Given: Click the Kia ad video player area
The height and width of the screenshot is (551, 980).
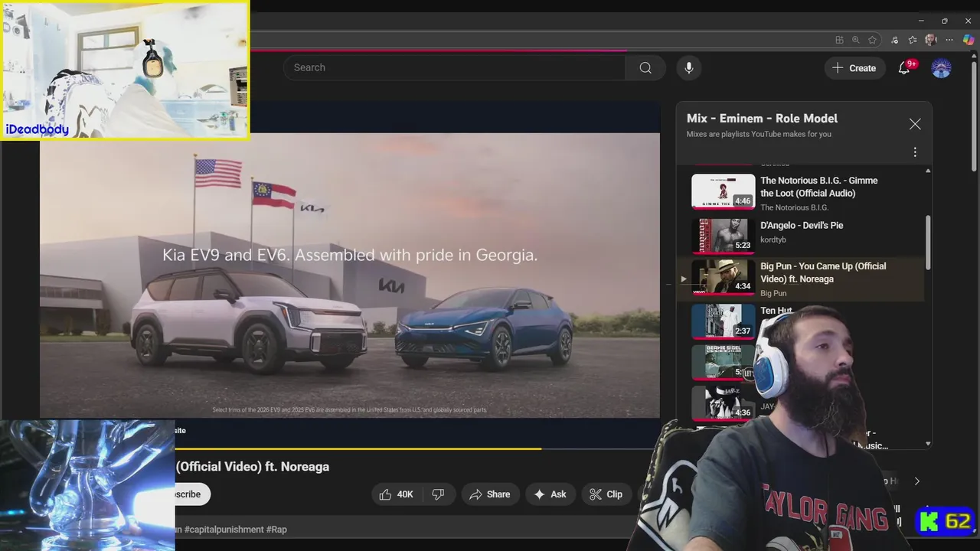Looking at the screenshot, I should pyautogui.click(x=350, y=275).
